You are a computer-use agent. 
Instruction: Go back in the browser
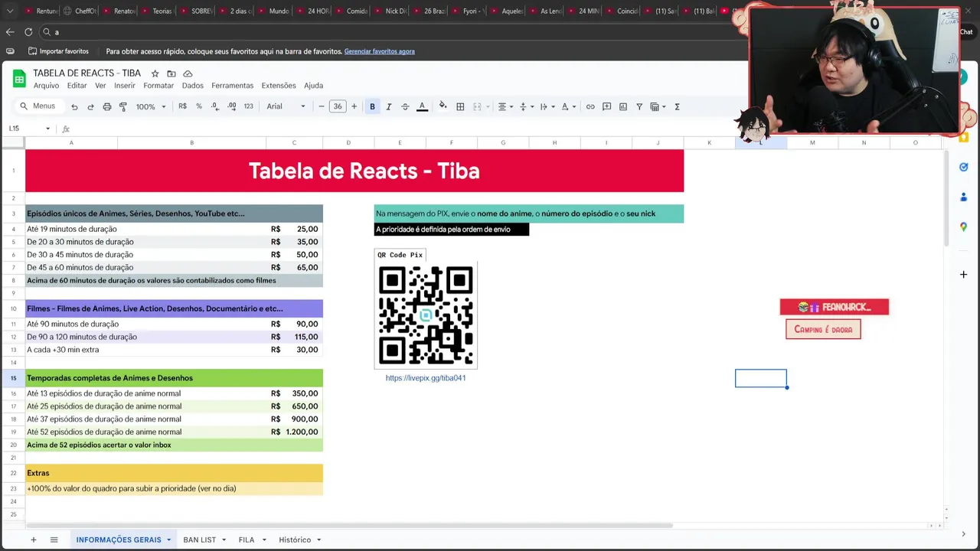[9, 32]
